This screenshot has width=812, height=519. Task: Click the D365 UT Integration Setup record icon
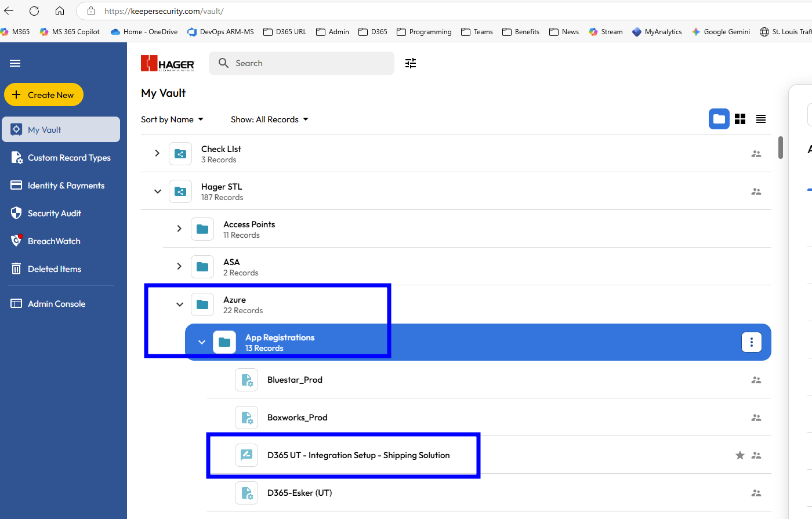[x=246, y=455]
